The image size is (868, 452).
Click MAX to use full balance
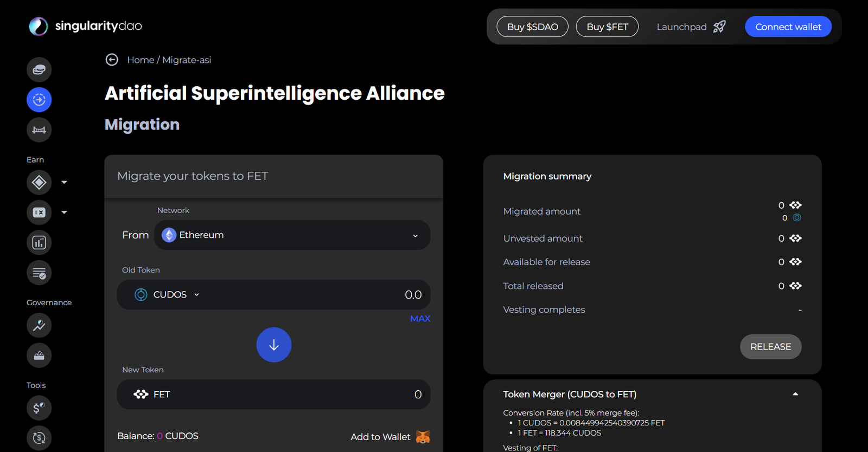point(420,319)
